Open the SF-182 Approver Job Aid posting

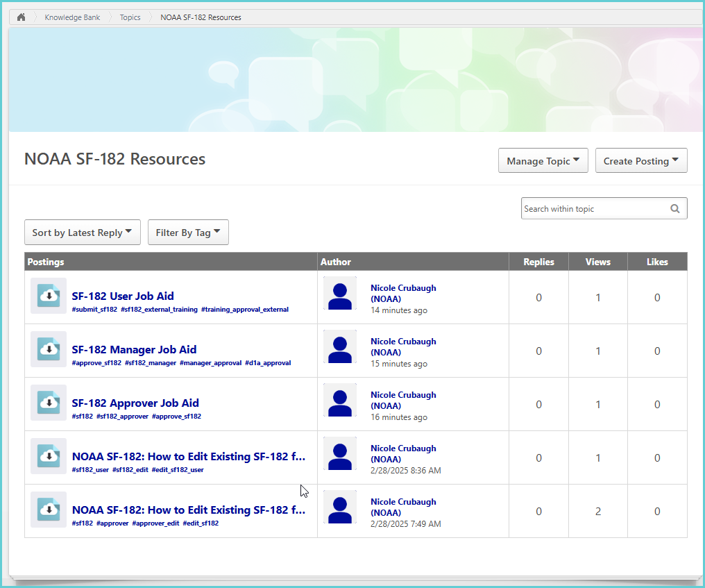[135, 403]
